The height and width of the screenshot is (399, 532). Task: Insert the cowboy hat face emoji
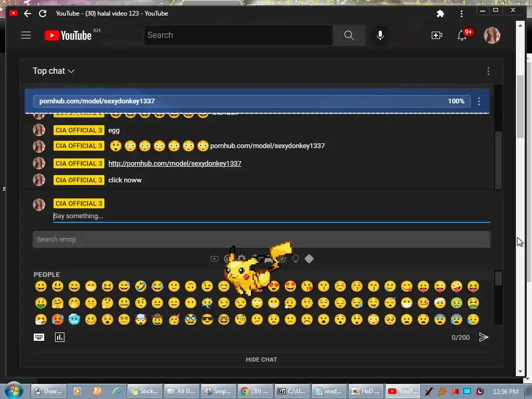pyautogui.click(x=157, y=320)
